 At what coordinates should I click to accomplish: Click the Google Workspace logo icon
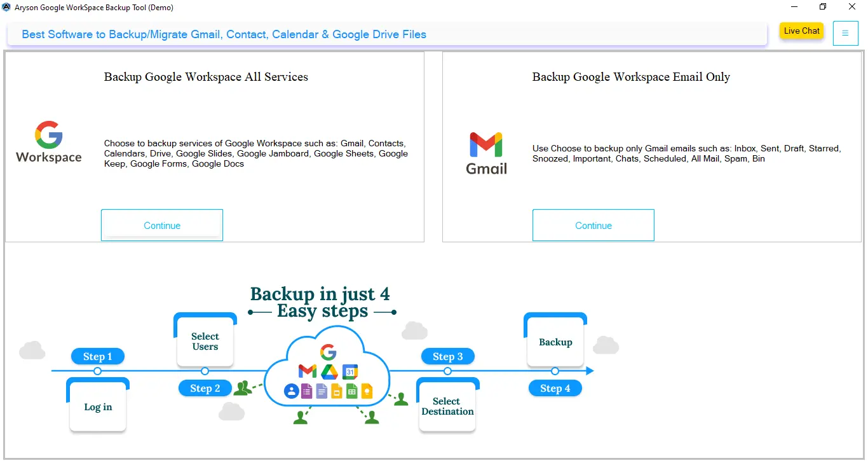tap(48, 141)
